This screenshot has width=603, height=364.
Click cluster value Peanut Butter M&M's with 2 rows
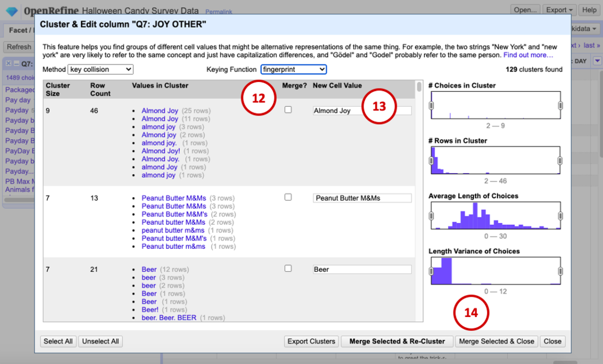pos(174,214)
